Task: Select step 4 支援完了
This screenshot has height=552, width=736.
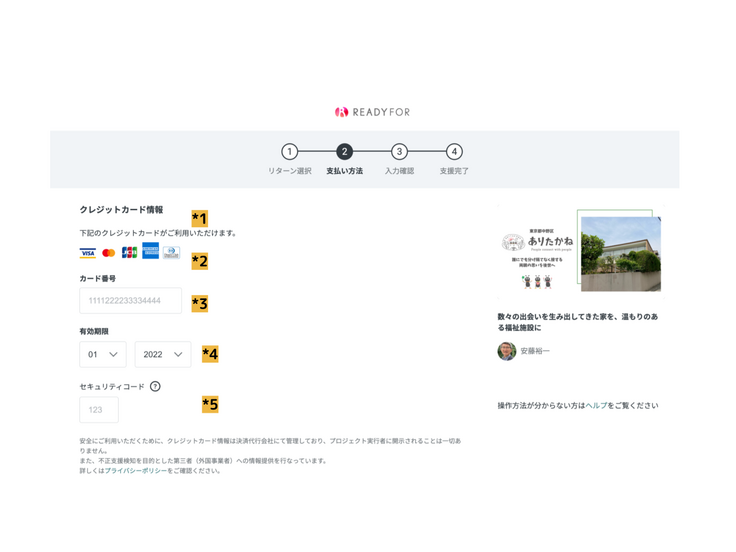Action: [454, 152]
